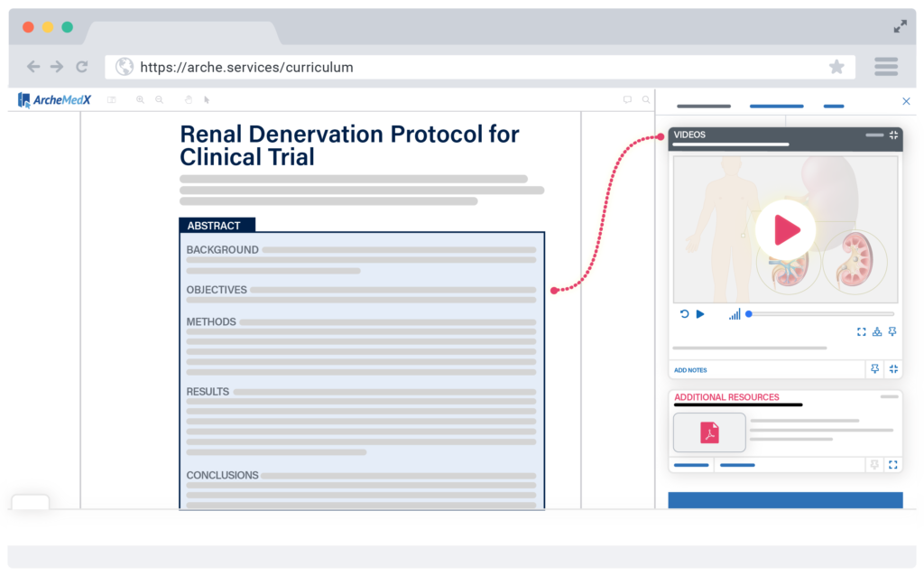924x576 pixels.
Task: Click the green macOS maximize dot
Action: pos(67,27)
